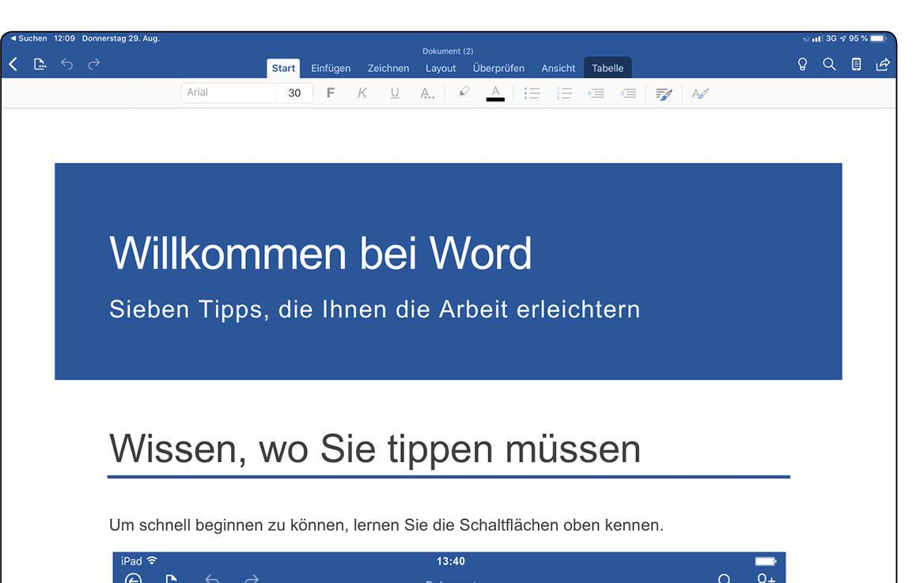This screenshot has height=583, width=924.
Task: Tap heading Wissen, wo Sie tippen müssen
Action: [375, 449]
